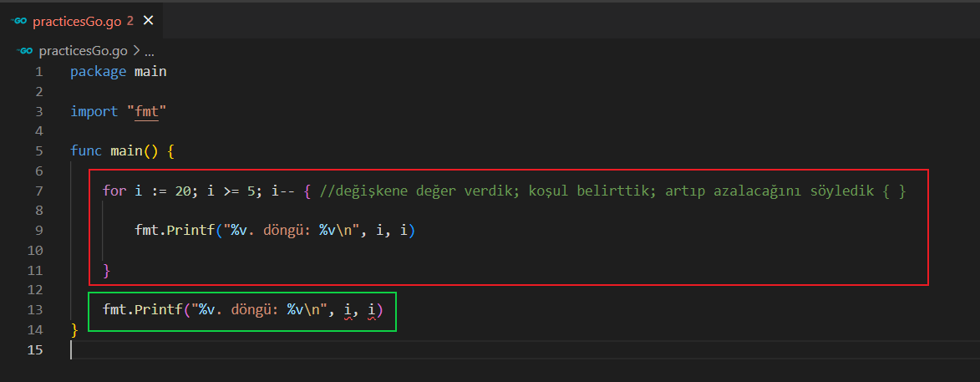Click the Go icon in the breadcrumb bar
The width and height of the screenshot is (980, 382).
coord(25,50)
